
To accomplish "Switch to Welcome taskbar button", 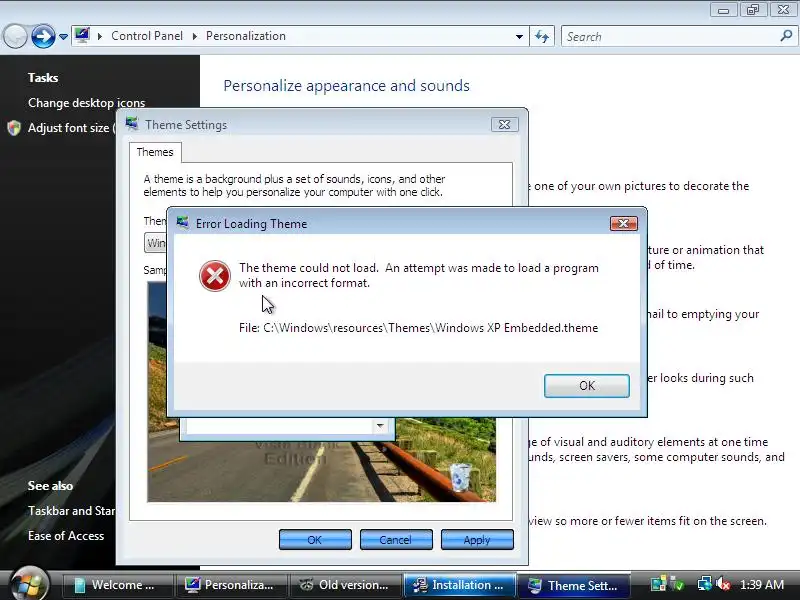I will pos(117,585).
